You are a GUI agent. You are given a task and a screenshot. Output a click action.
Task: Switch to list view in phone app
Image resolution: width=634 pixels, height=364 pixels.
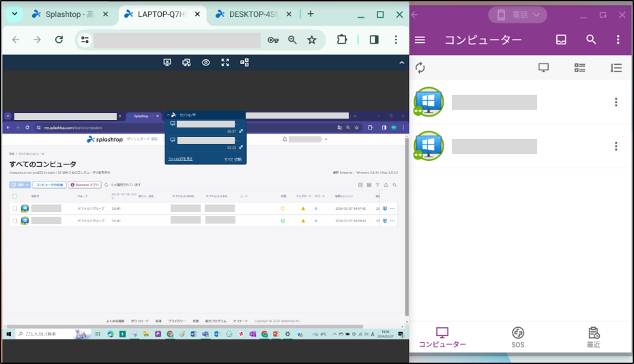[x=580, y=68]
